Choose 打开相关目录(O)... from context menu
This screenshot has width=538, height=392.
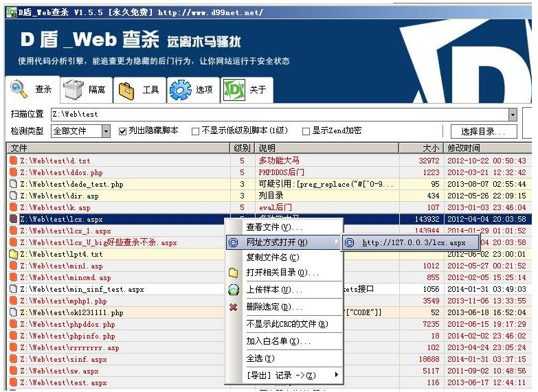click(284, 273)
